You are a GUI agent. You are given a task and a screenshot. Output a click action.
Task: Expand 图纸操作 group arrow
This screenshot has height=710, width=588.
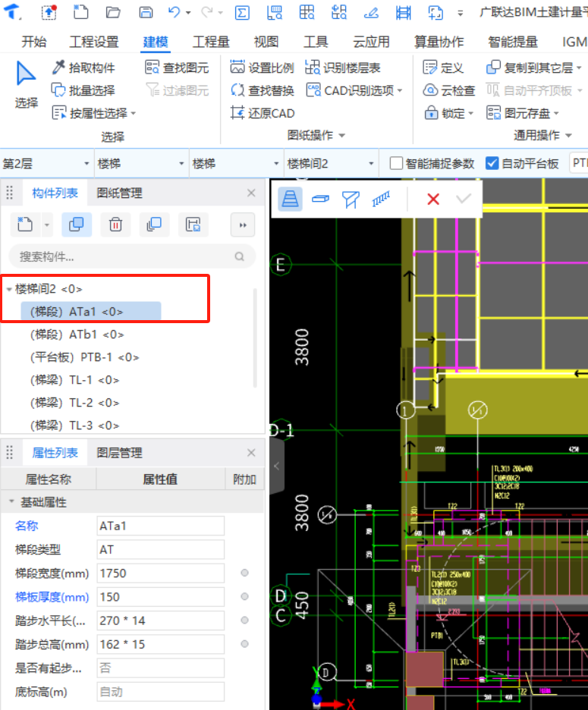(342, 135)
